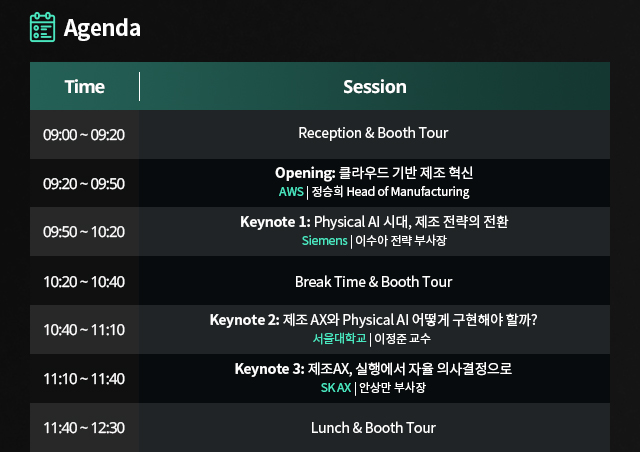This screenshot has width=640, height=452.
Task: Click the 09:20 ~ 09:50 time slot
Action: click(x=84, y=183)
